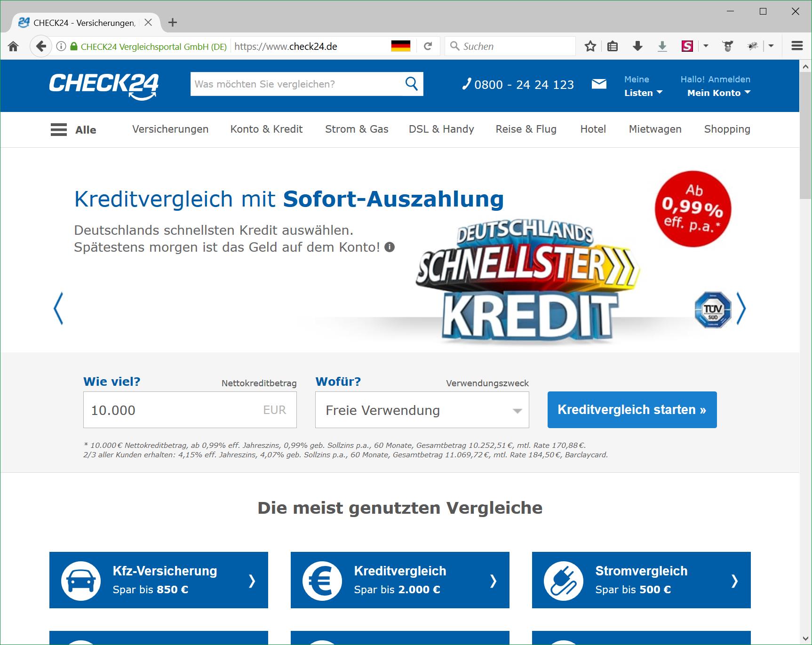This screenshot has height=645, width=812.
Task: Open the Kfz-Versicherung comparison tile
Action: tap(159, 580)
